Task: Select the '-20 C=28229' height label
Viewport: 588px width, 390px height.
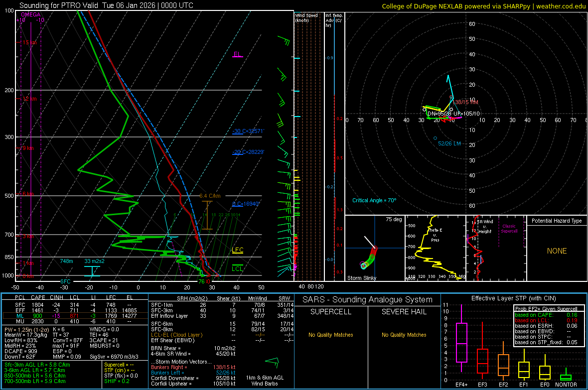Action: tap(248, 152)
